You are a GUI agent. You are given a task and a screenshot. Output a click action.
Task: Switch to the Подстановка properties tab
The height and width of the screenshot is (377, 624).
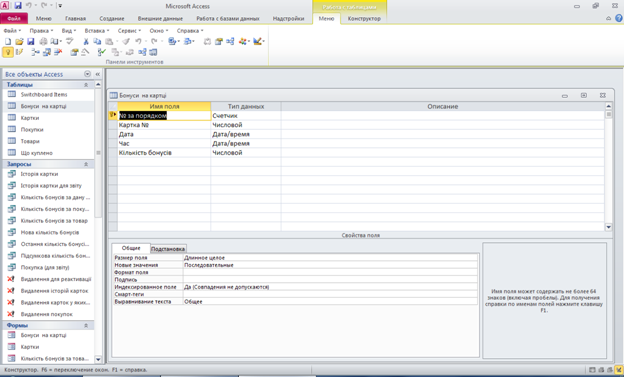pyautogui.click(x=168, y=249)
